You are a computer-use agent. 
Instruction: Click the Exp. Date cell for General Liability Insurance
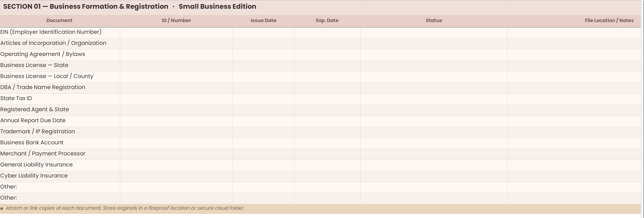pyautogui.click(x=327, y=166)
